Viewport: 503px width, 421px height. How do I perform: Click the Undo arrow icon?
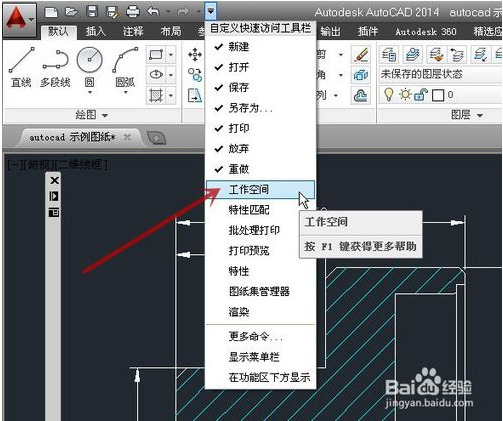point(154,12)
